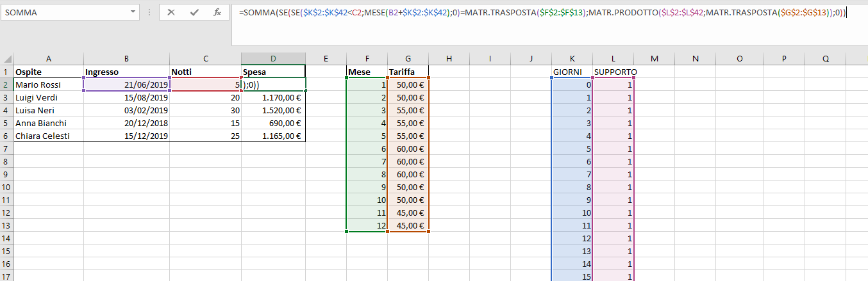Viewport: 868px width, 281px height.
Task: Click the GIORNI header cell
Action: tap(572, 72)
